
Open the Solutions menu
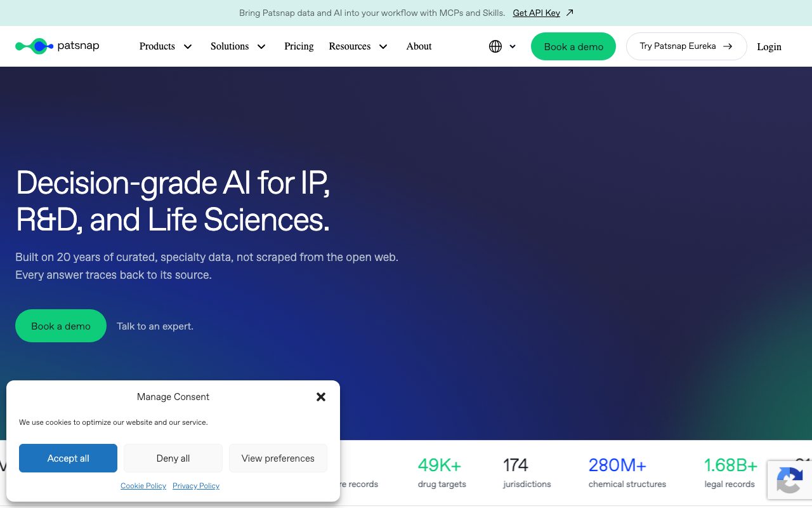[230, 46]
